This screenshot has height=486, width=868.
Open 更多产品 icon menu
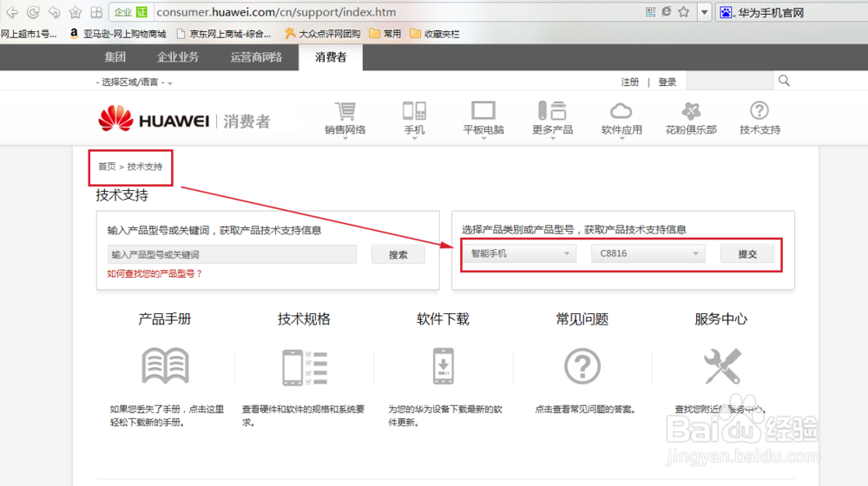(x=552, y=118)
